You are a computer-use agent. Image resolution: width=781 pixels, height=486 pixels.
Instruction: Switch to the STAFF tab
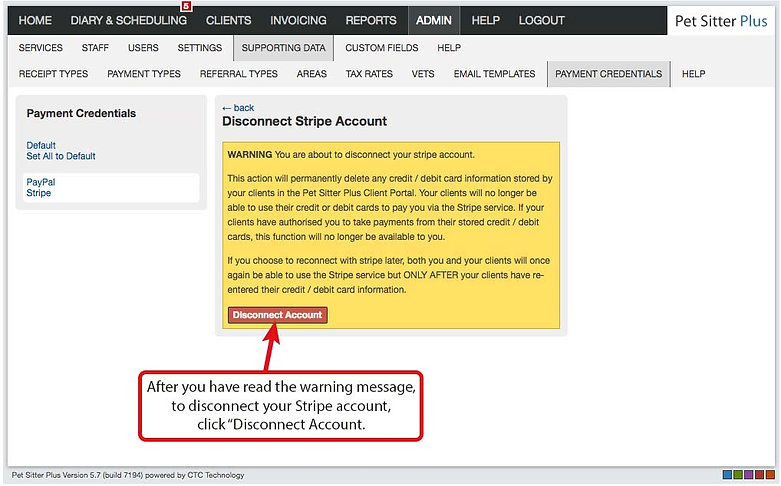(95, 48)
